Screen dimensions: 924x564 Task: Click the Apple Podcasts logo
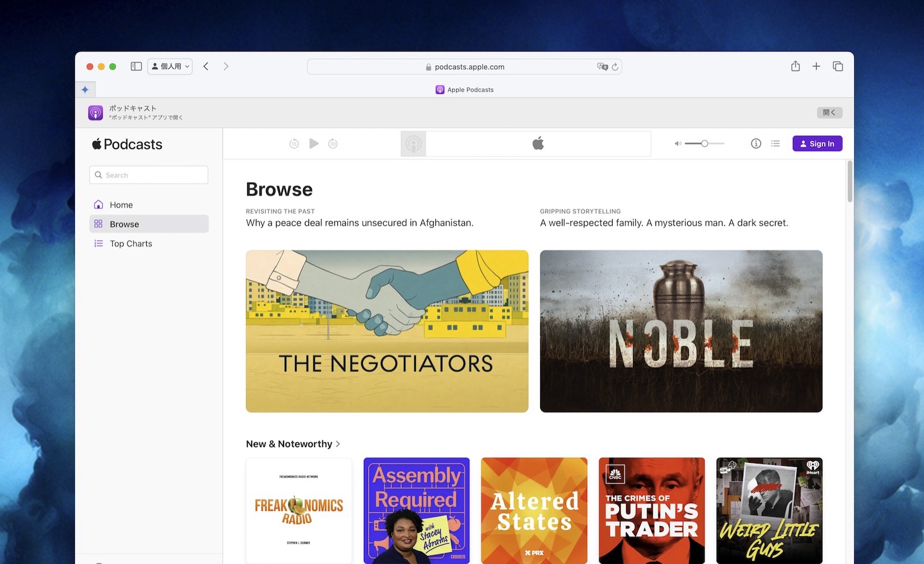(127, 144)
